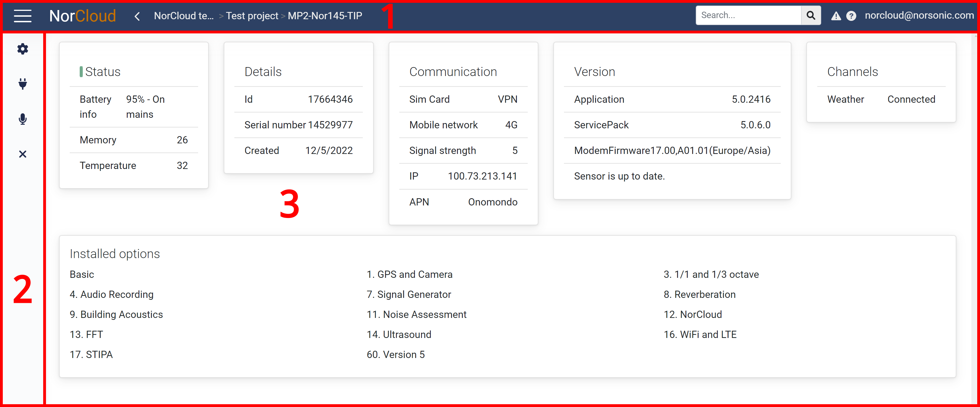Image resolution: width=980 pixels, height=407 pixels.
Task: Click the ServicePack version 5.0.6.0
Action: [755, 125]
